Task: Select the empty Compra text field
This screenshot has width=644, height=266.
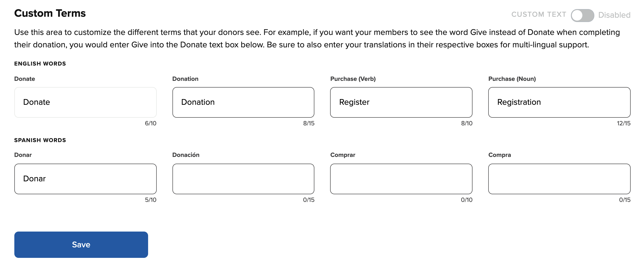Action: click(559, 179)
